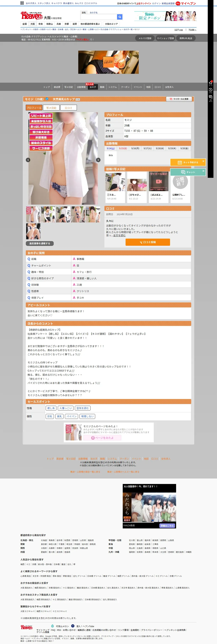
Task: Click プライバシーポリシー footer link
Action: pos(152,630)
